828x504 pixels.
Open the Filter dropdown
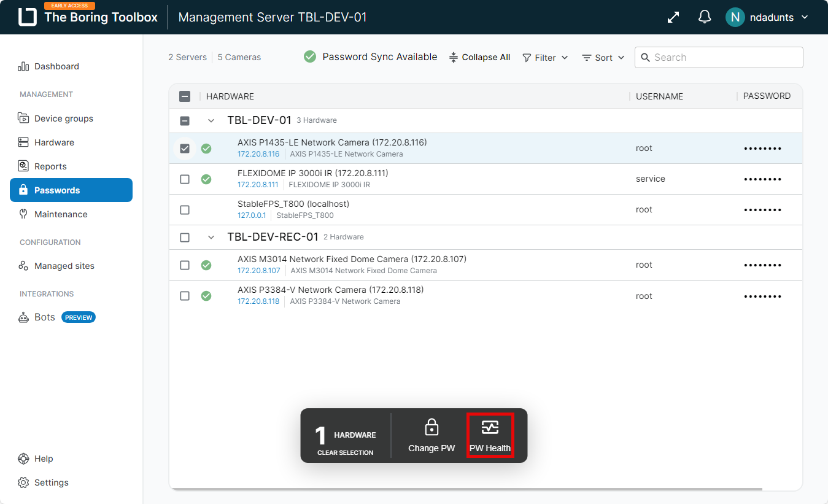(x=545, y=58)
